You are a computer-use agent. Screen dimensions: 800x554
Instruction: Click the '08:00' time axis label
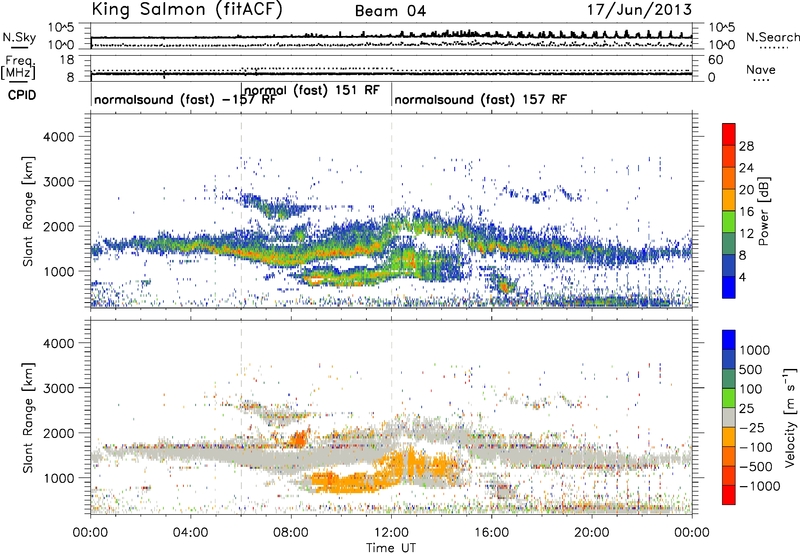tap(291, 533)
